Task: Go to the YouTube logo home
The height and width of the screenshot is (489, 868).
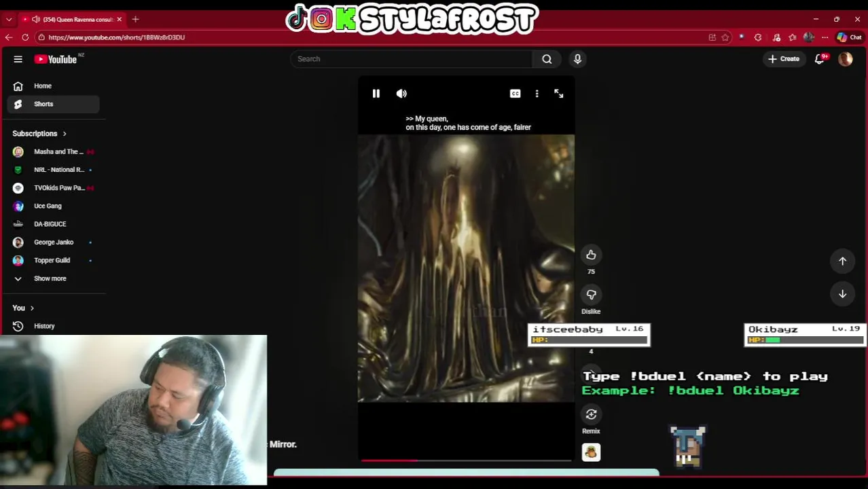Action: 56,59
